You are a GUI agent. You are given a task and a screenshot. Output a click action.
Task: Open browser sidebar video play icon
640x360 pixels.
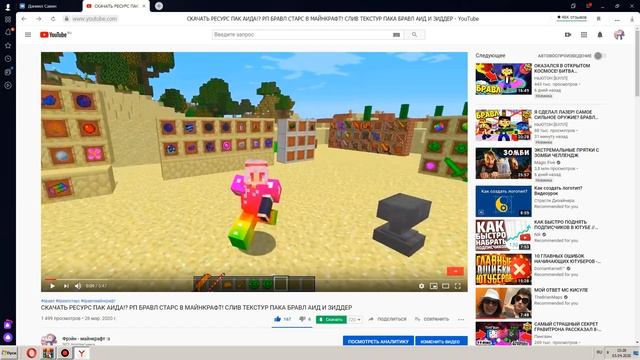click(8, 85)
